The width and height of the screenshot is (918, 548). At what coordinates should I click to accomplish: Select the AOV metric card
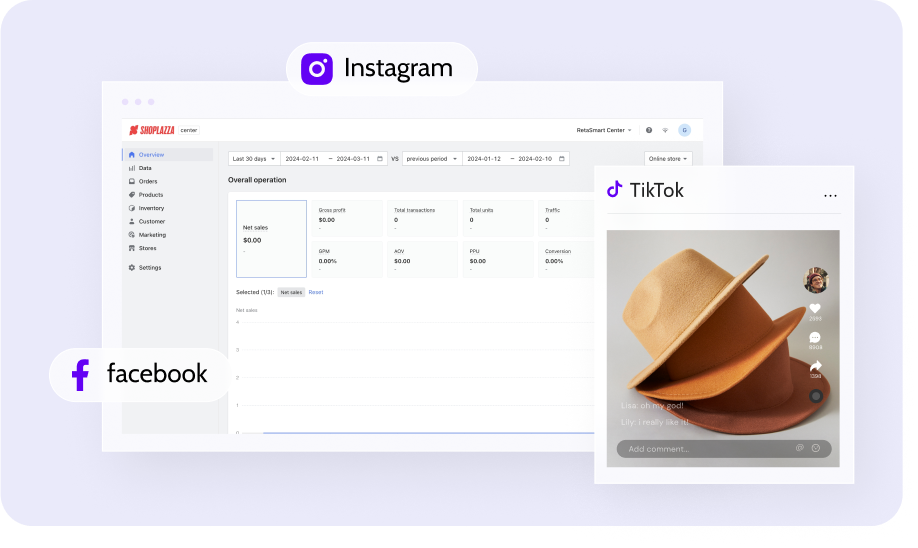(423, 259)
